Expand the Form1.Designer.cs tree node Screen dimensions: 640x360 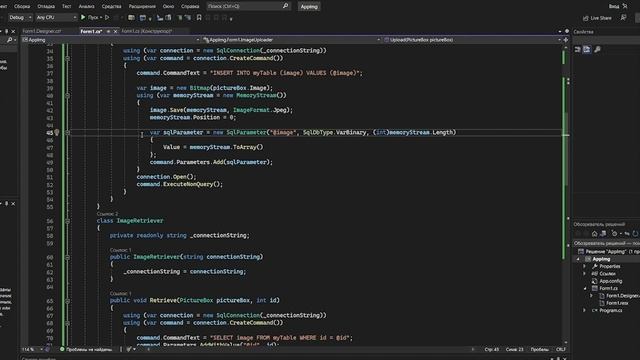pyautogui.click(x=591, y=296)
